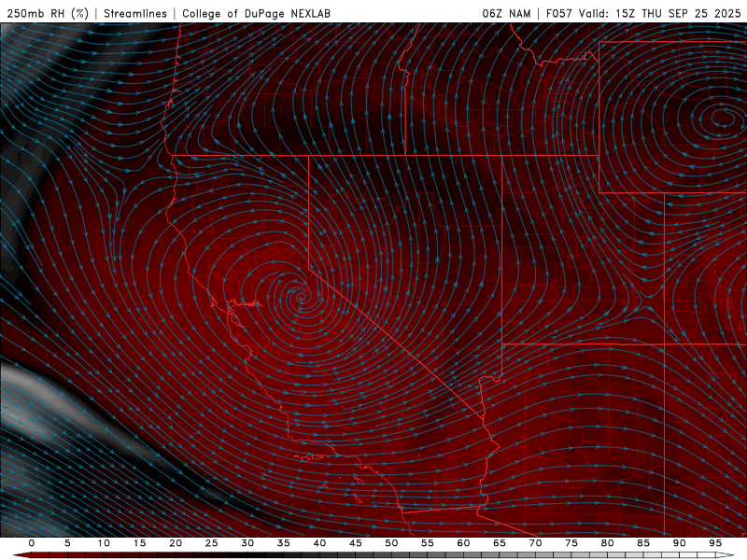Click the colorbar label '25'
Viewport: 747px width, 560px height.
[212, 543]
